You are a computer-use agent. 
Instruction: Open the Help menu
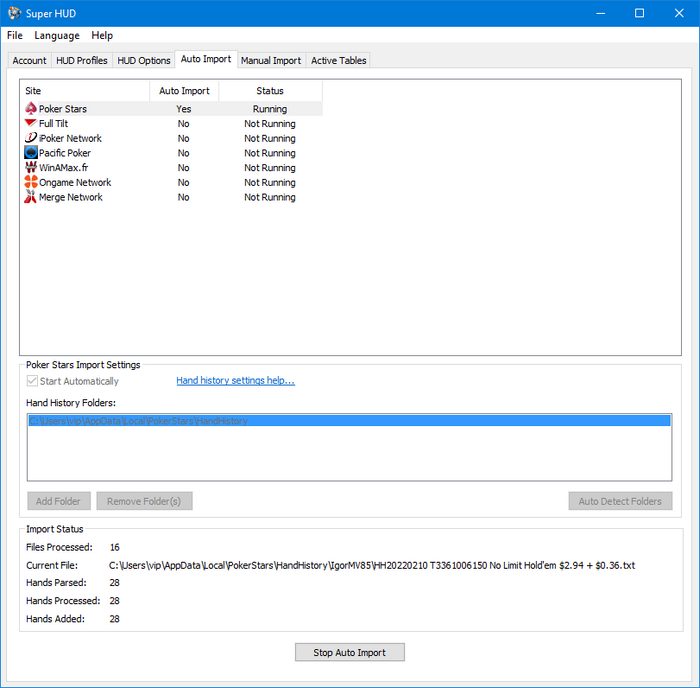click(102, 35)
